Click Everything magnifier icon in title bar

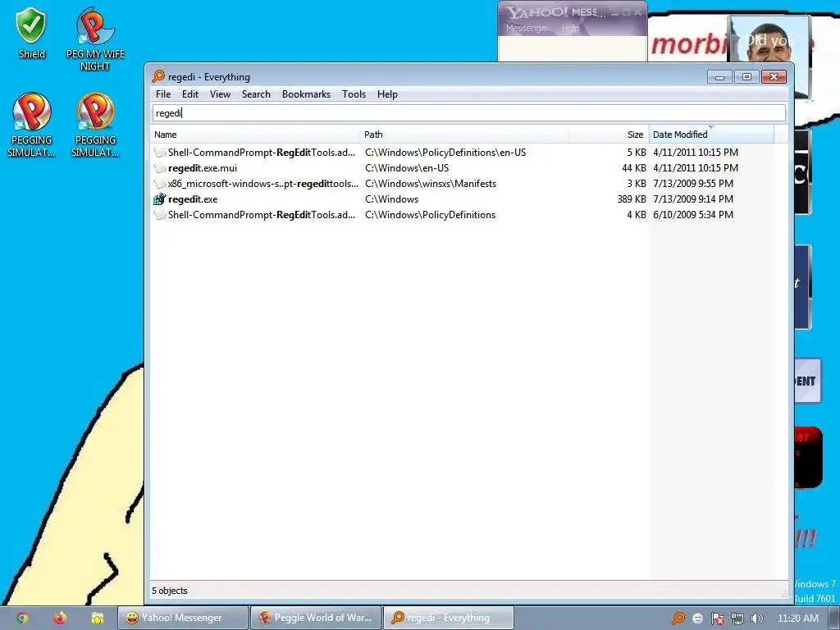pyautogui.click(x=158, y=76)
